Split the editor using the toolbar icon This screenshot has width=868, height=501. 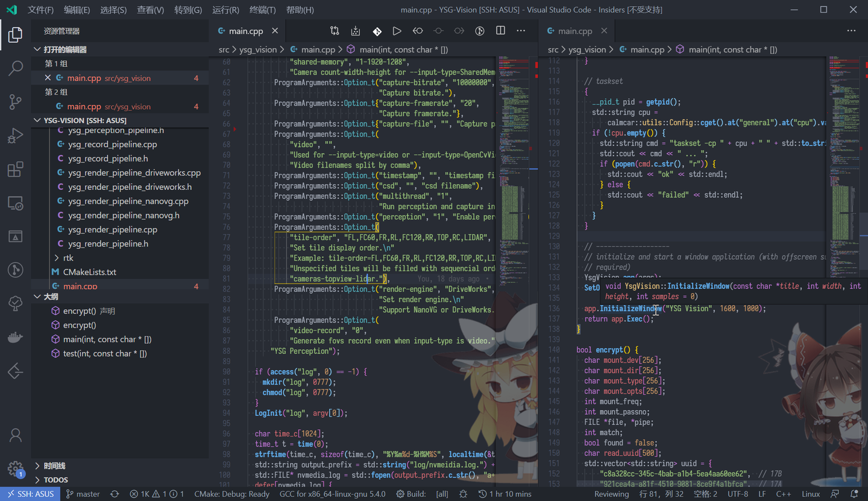[500, 31]
